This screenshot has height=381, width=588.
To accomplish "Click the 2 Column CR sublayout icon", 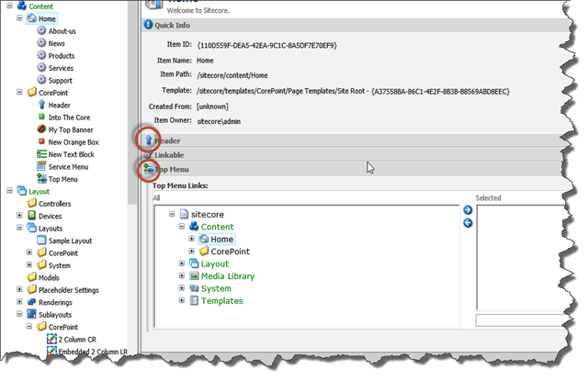I will tap(51, 339).
